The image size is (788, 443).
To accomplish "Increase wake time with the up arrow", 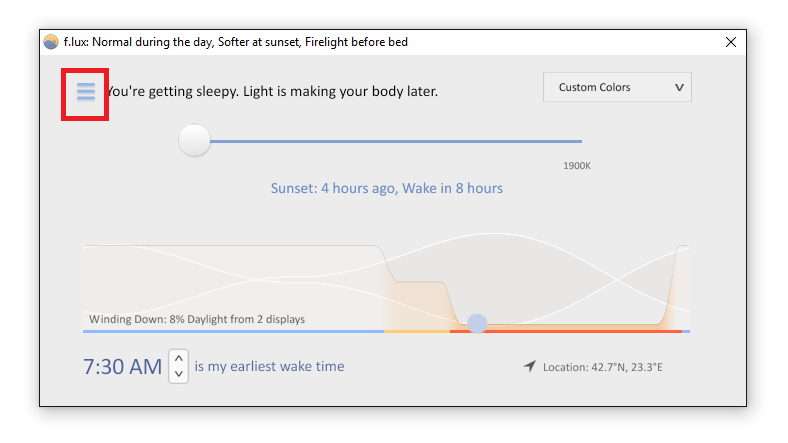I will click(178, 359).
